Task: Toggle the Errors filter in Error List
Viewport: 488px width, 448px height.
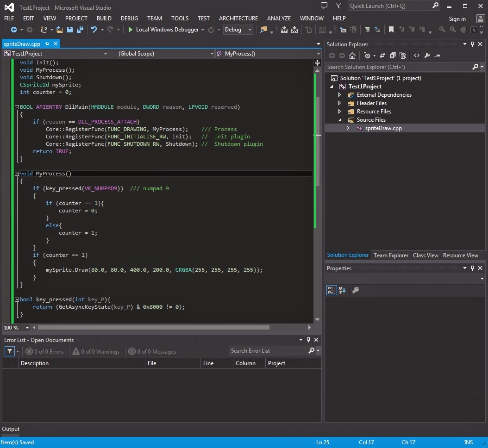Action: point(44,352)
